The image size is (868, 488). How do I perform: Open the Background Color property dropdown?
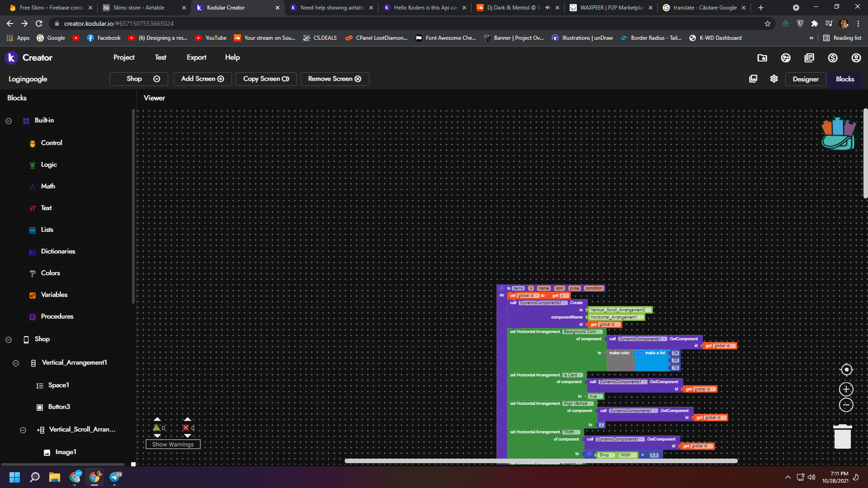(x=582, y=332)
